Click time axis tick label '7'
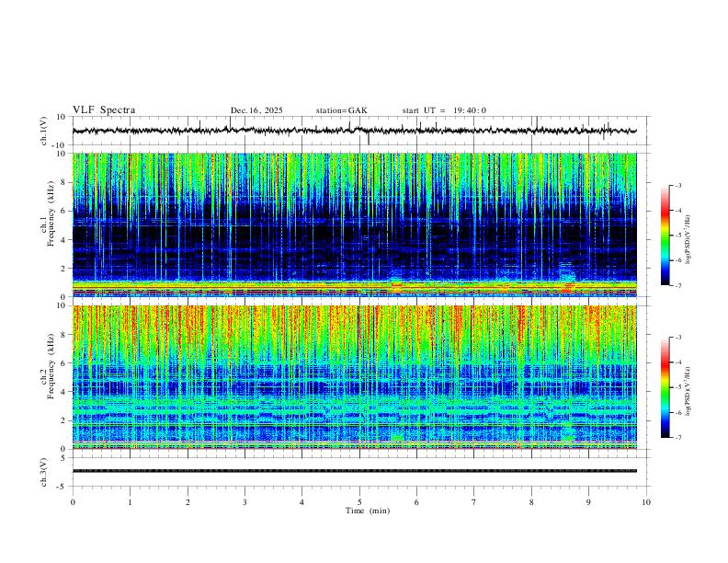Image resolution: width=728 pixels, height=563 pixels. [474, 502]
